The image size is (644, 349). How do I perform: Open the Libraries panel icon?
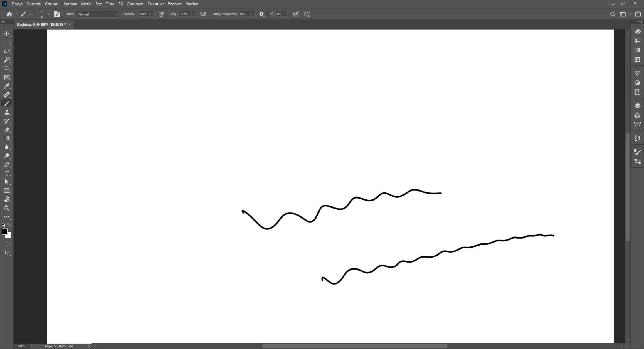(637, 92)
